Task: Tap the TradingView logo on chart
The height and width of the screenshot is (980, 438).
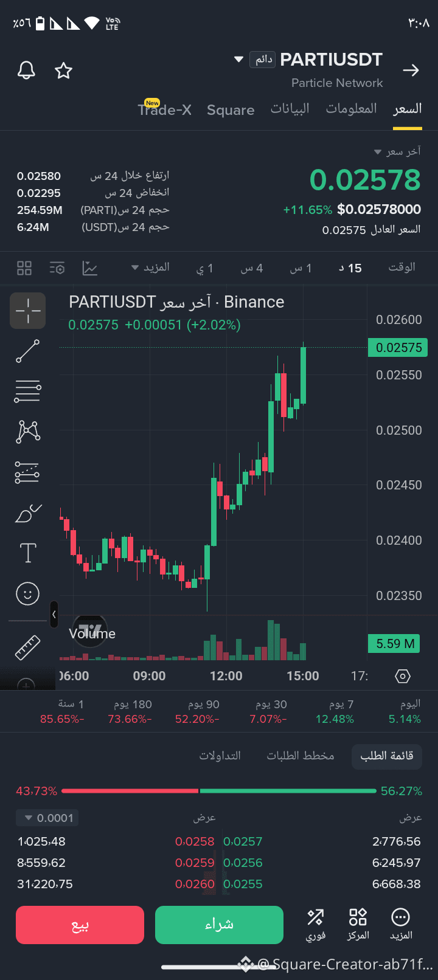Action: [x=90, y=631]
